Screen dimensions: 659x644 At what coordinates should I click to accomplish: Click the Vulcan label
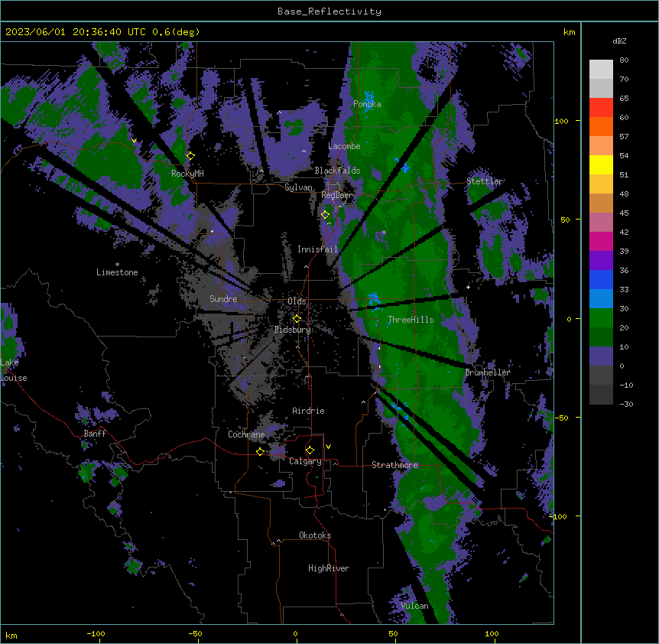pyautogui.click(x=414, y=606)
